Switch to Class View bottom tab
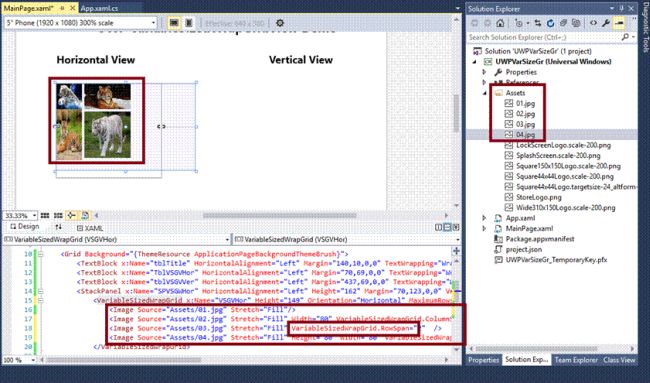 pos(619,360)
